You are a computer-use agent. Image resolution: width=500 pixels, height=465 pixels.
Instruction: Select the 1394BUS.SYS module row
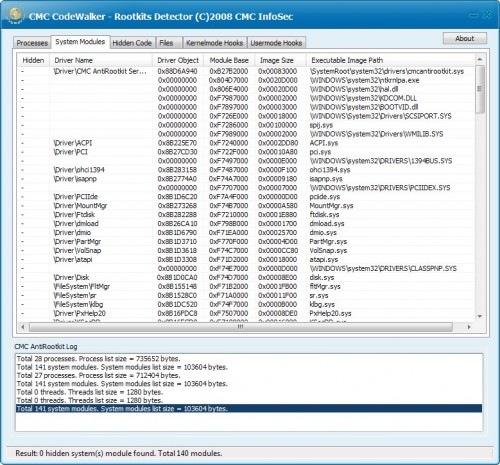coord(246,161)
